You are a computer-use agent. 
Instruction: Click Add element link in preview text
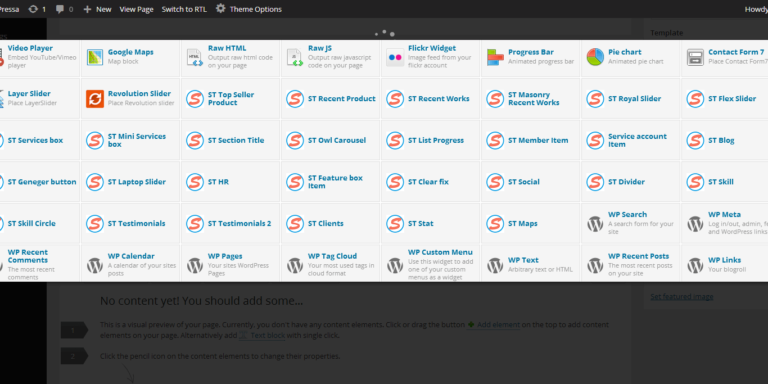point(494,324)
